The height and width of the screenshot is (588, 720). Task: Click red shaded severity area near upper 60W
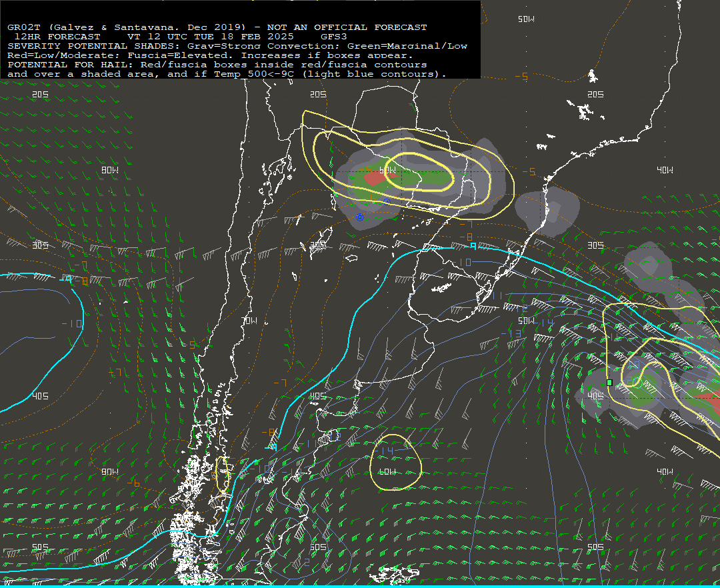tap(377, 177)
